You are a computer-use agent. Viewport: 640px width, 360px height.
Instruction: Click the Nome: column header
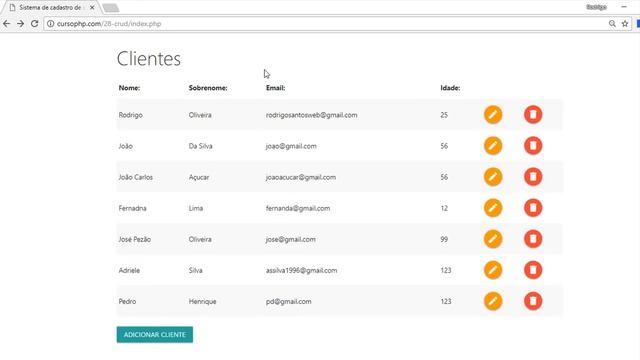pyautogui.click(x=129, y=88)
